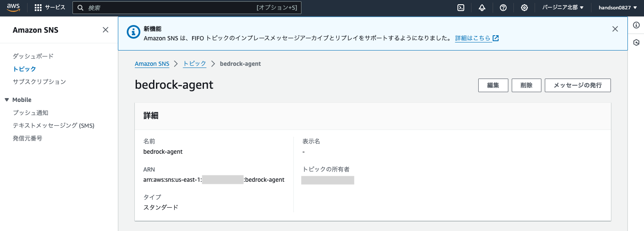Open the handson0827 account dropdown
644x231 pixels.
[x=618, y=8]
